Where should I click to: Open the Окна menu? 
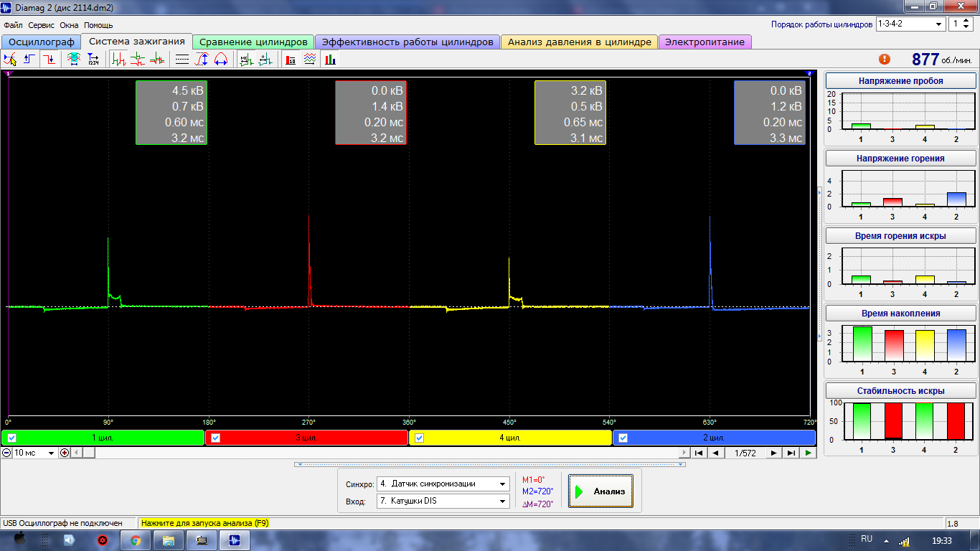coord(69,25)
